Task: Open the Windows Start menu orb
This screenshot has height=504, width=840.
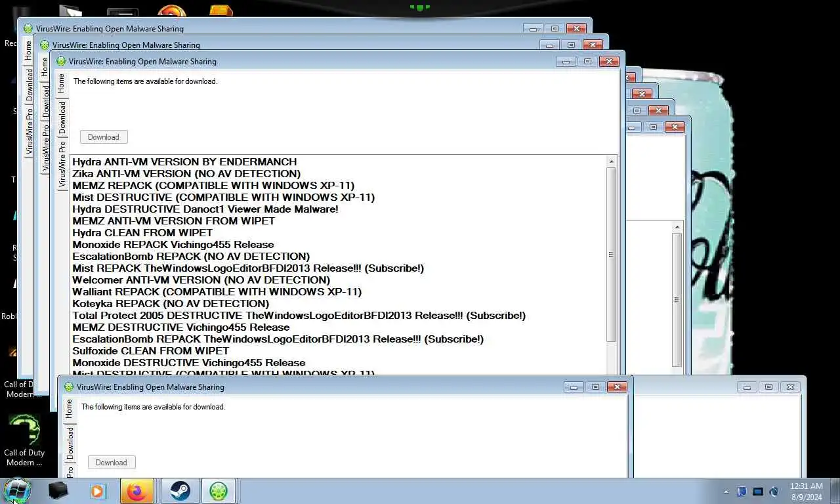Action: 17,491
